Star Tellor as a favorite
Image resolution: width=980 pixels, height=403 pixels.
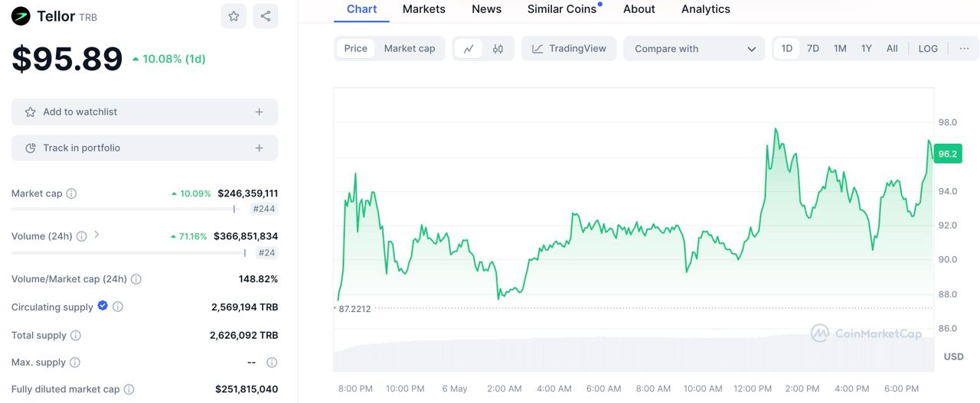(x=234, y=16)
